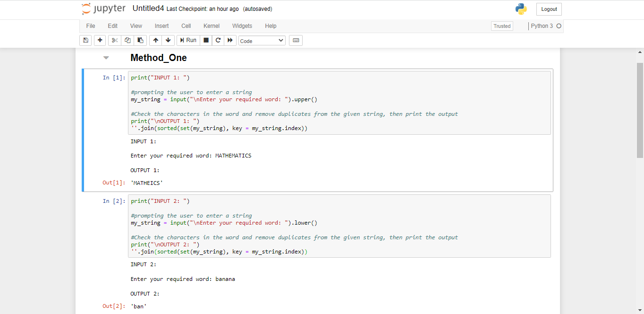Click the vertical scrollbar thumb

click(640, 109)
